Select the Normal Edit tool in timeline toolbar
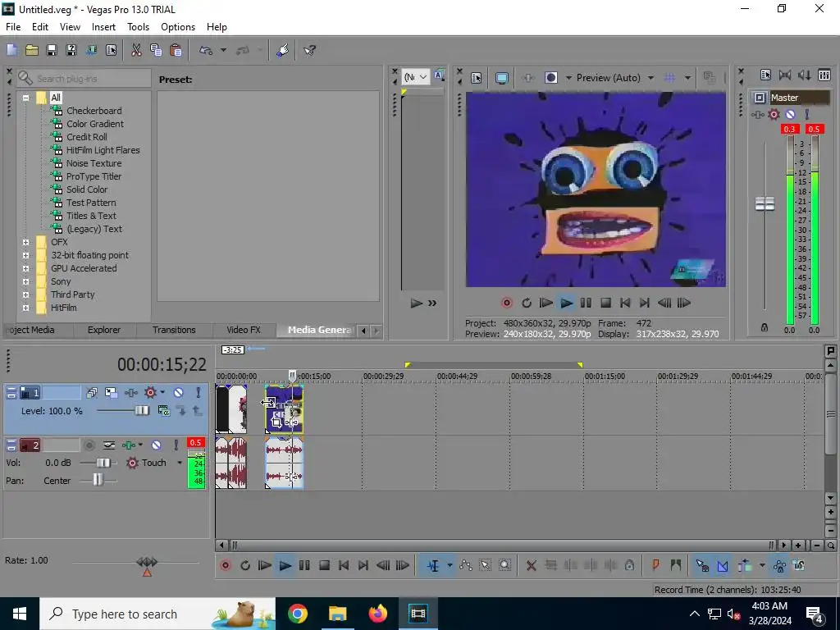The height and width of the screenshot is (630, 840). coord(433,565)
